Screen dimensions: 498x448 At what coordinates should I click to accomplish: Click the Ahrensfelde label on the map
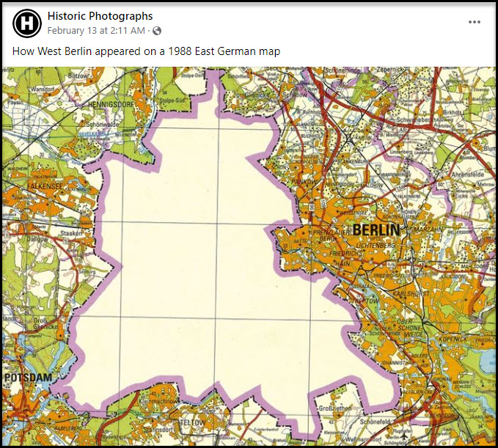click(x=467, y=175)
